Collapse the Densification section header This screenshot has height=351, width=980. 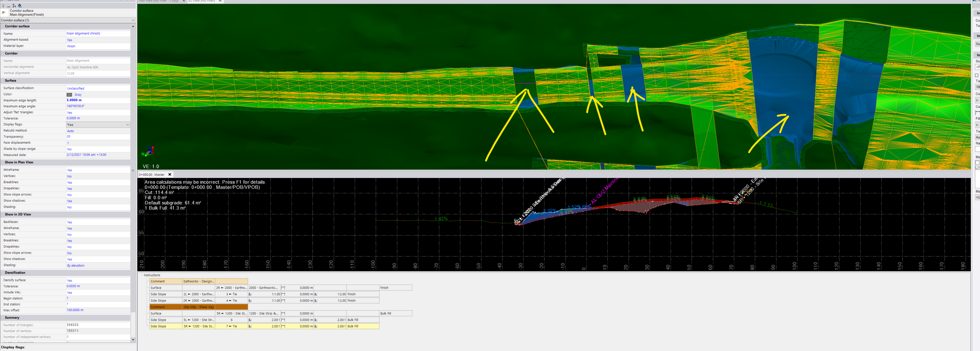coord(3,273)
